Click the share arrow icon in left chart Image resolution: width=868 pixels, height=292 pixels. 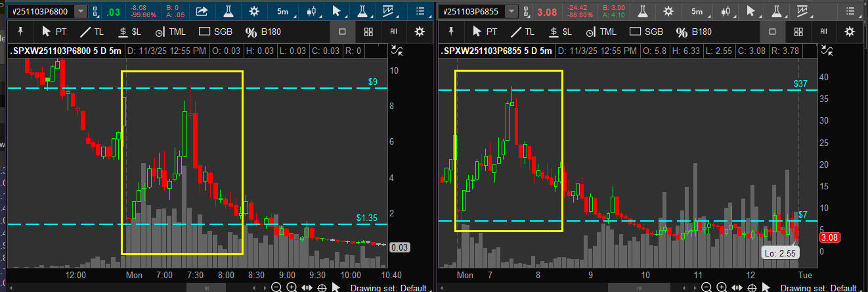click(202, 11)
